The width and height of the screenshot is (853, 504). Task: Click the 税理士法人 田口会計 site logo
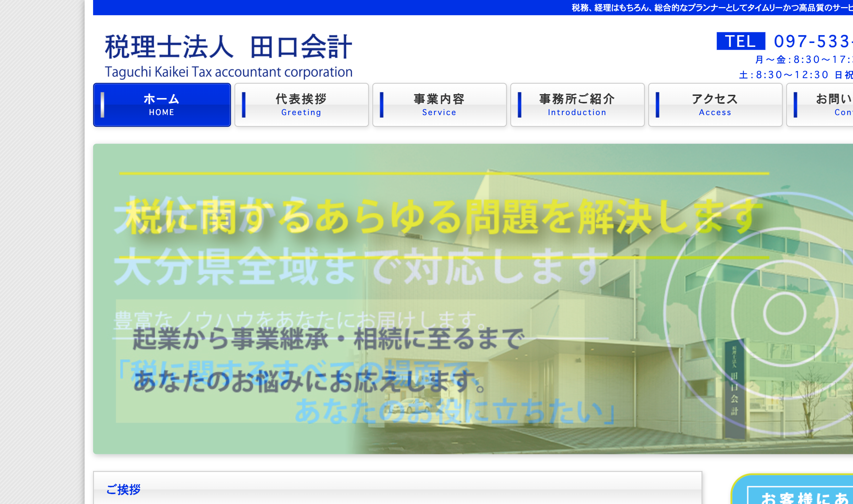(x=228, y=47)
